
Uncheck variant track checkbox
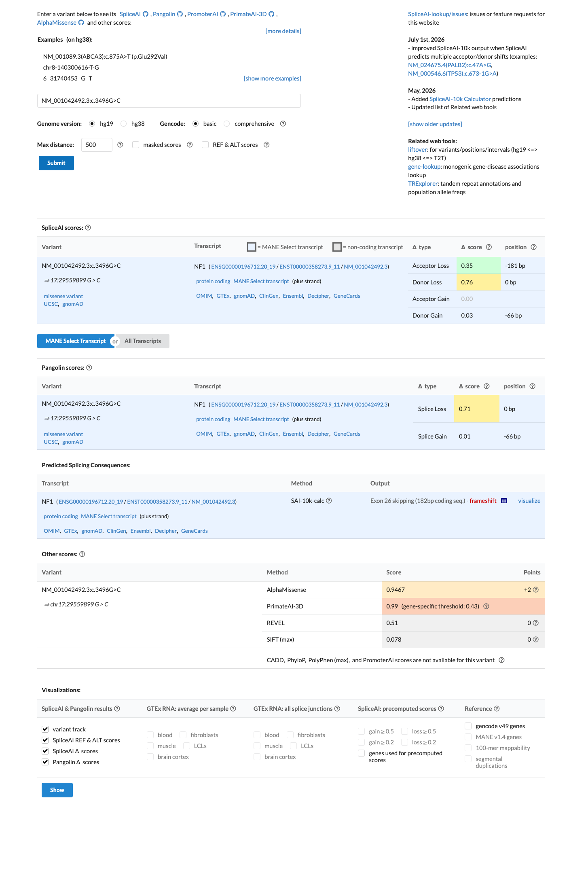tap(45, 729)
